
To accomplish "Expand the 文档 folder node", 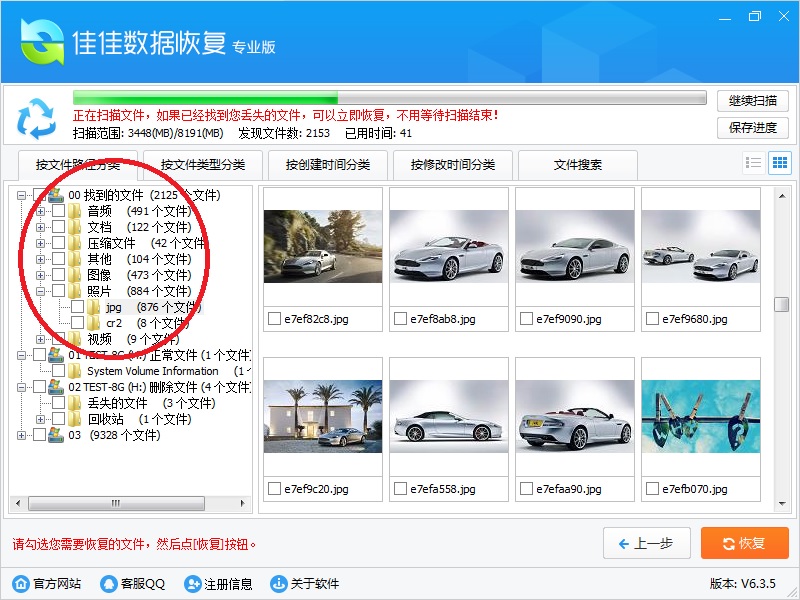I will (x=41, y=227).
